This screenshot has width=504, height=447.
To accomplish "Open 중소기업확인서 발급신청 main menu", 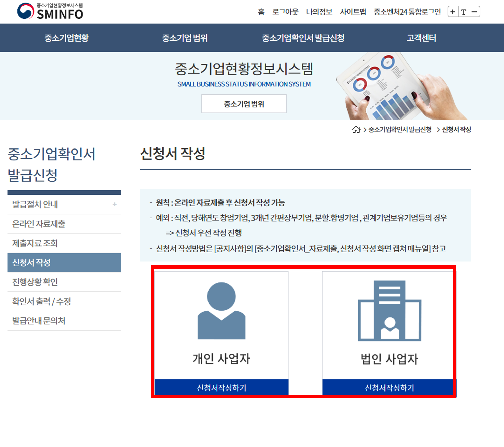I will 303,38.
